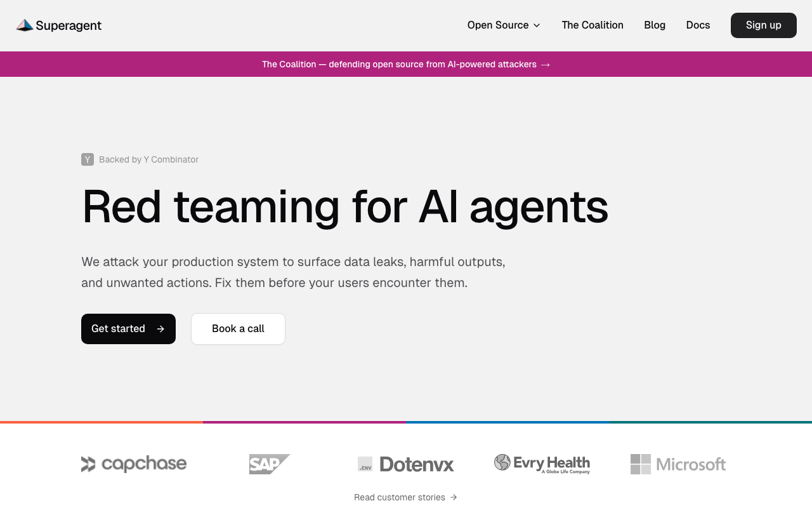Click the Sign up button
Screen dimensions: 812x508
764,25
